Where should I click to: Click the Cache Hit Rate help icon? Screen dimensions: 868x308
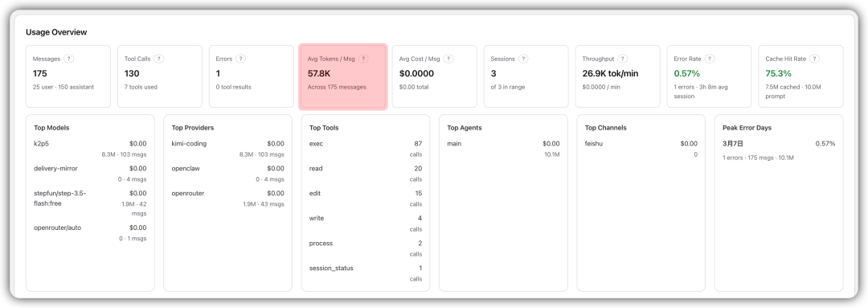coord(814,59)
